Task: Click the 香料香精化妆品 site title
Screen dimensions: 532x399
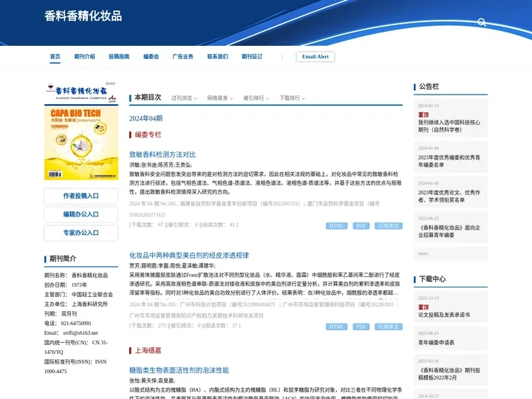Action: 83,16
